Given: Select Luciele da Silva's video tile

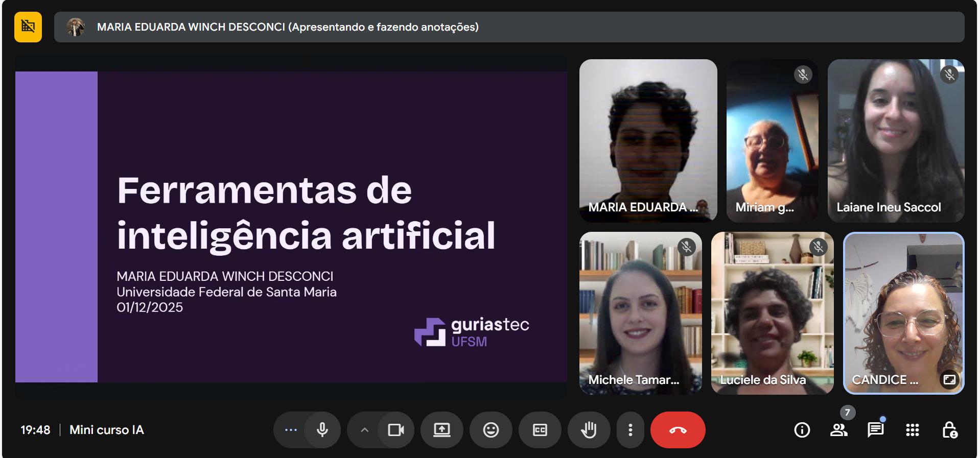Looking at the screenshot, I should point(772,313).
